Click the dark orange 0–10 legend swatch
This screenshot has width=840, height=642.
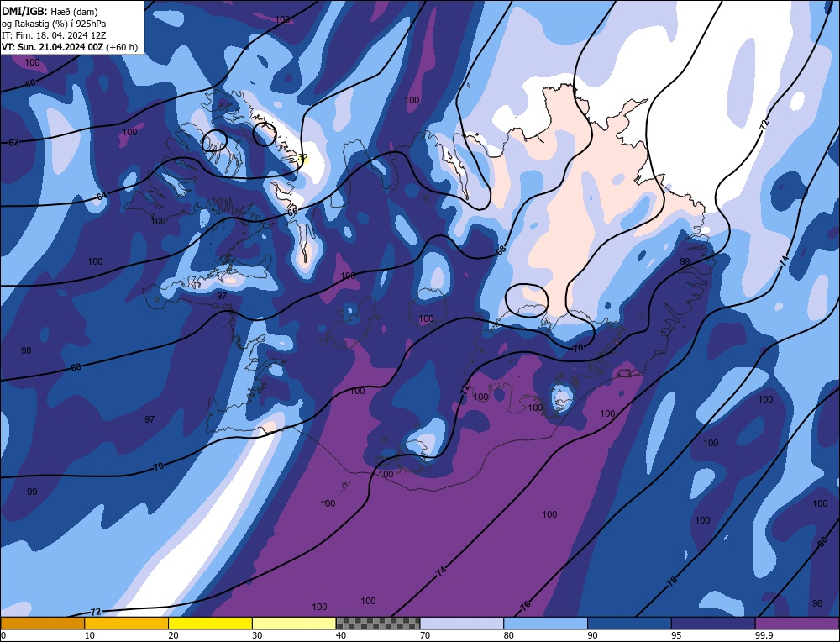click(42, 624)
